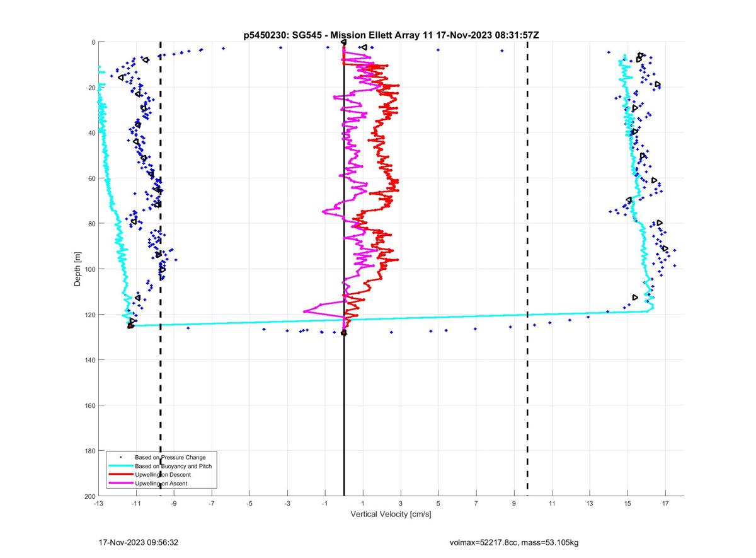The width and height of the screenshot is (756, 558).
Task: Click the y-axis tick label '60'
Action: (x=91, y=178)
